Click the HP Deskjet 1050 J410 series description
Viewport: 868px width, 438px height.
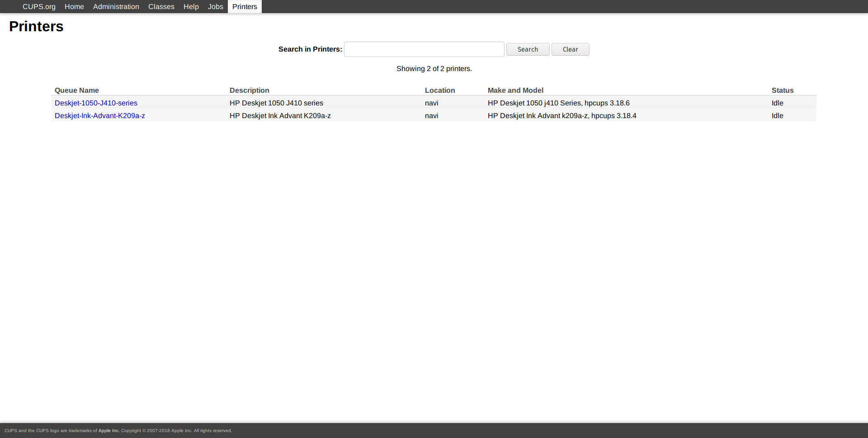pos(276,103)
